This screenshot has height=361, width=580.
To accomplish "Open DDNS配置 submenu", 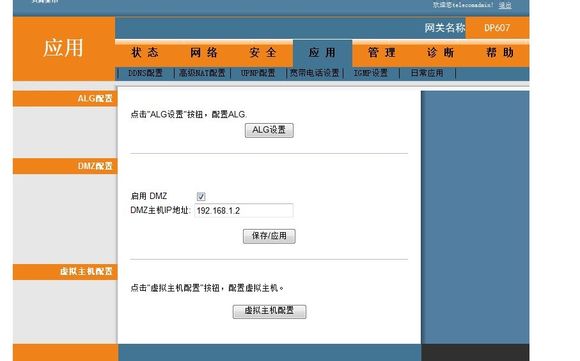I will (145, 73).
